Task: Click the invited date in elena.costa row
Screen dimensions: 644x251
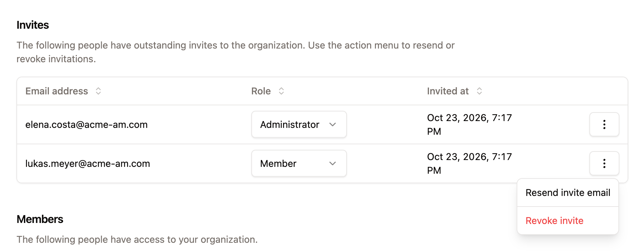Action: point(470,124)
